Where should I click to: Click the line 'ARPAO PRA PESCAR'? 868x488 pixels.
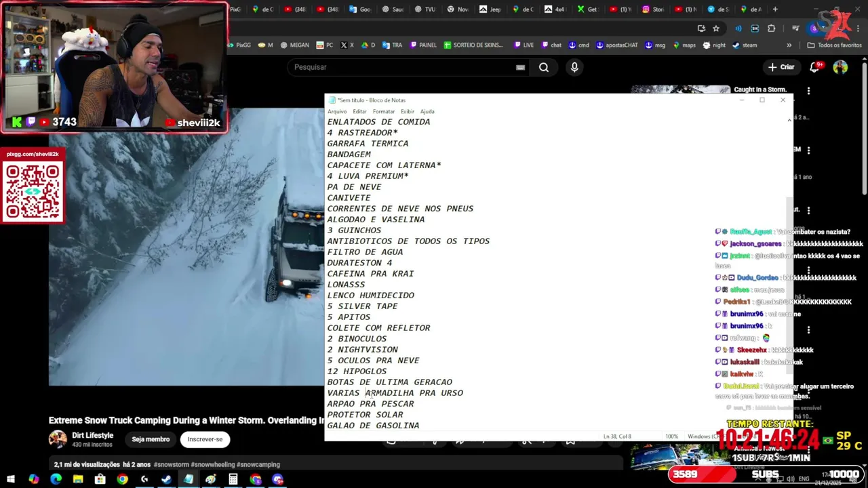[370, 403]
